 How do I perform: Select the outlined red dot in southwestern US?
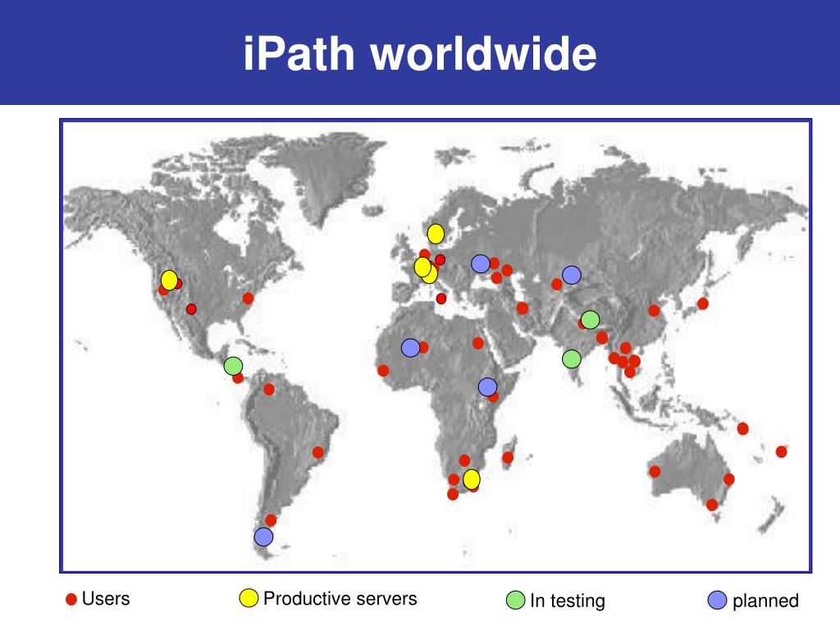pos(191,309)
